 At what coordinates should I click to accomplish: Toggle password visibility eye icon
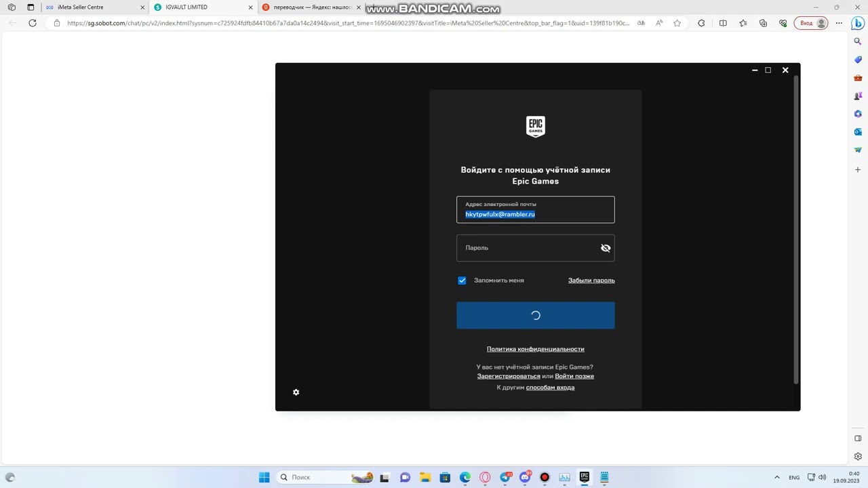click(606, 248)
